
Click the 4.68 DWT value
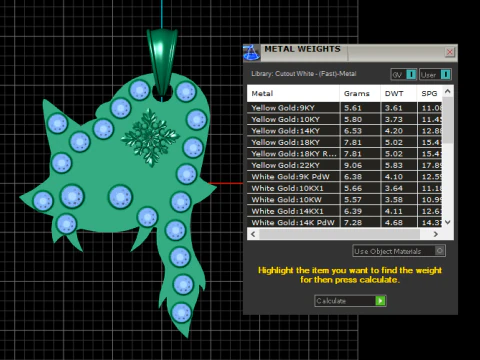point(394,222)
